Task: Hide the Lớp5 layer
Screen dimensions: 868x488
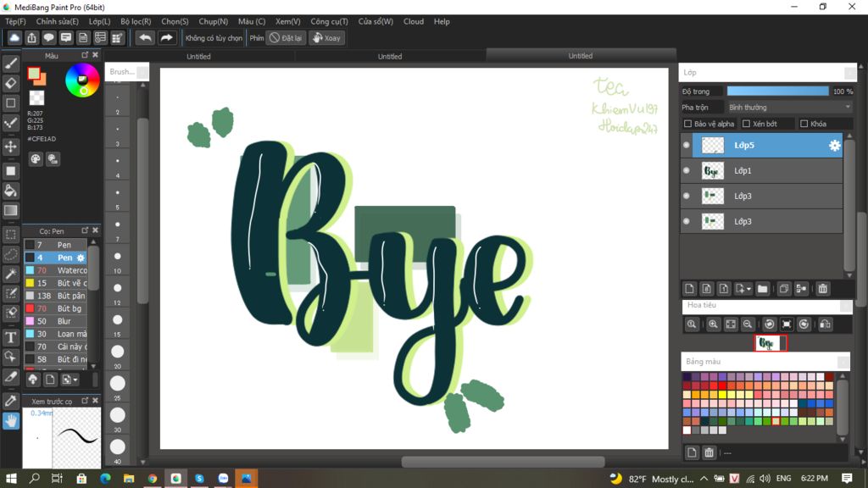Action: pos(687,145)
